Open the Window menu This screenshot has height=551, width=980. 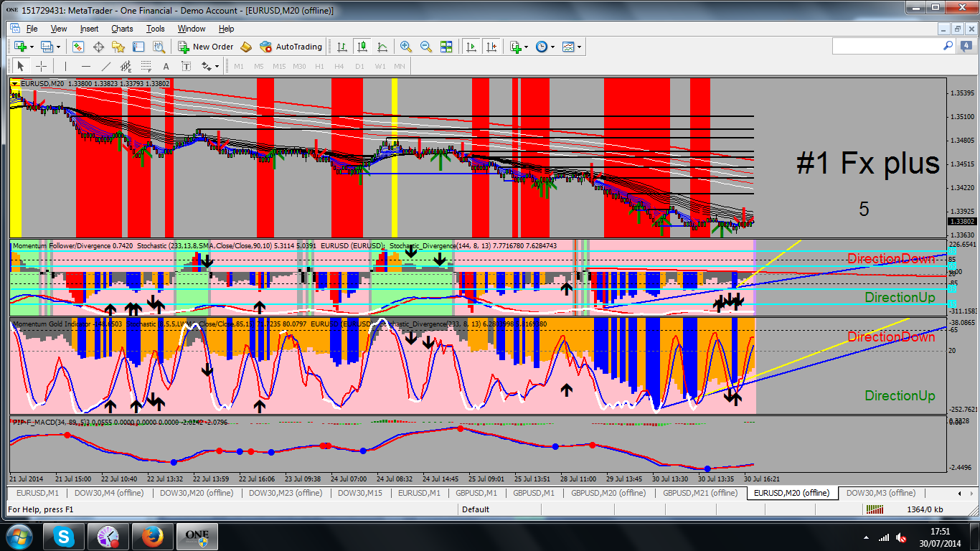(x=192, y=29)
